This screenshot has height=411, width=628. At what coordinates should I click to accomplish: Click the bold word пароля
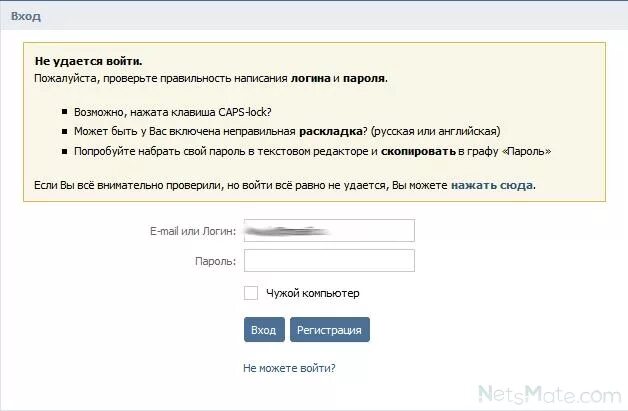point(364,78)
